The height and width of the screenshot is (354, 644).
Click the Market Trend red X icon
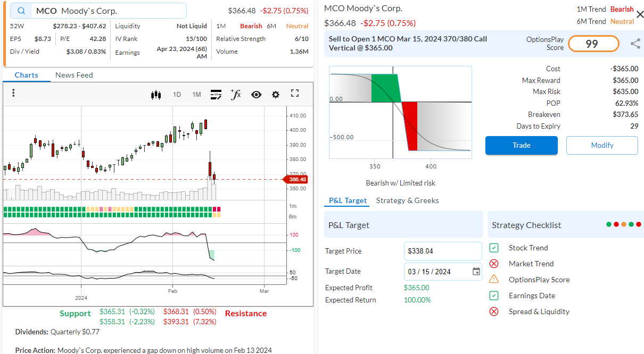494,264
